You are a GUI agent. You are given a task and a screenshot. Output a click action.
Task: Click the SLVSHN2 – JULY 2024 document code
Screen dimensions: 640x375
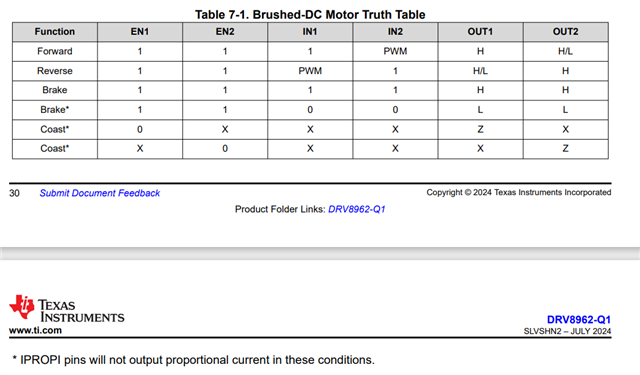pyautogui.click(x=567, y=331)
